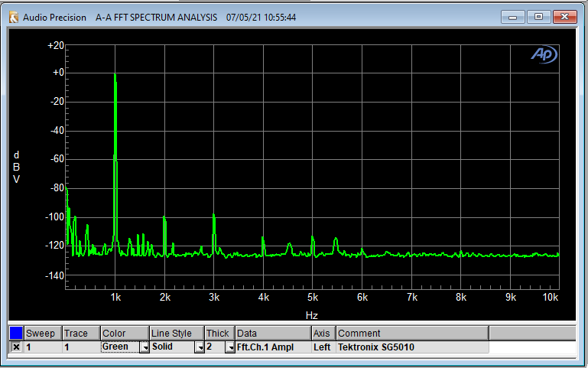Click the Comment column header
The height and width of the screenshot is (368, 588).
click(412, 333)
